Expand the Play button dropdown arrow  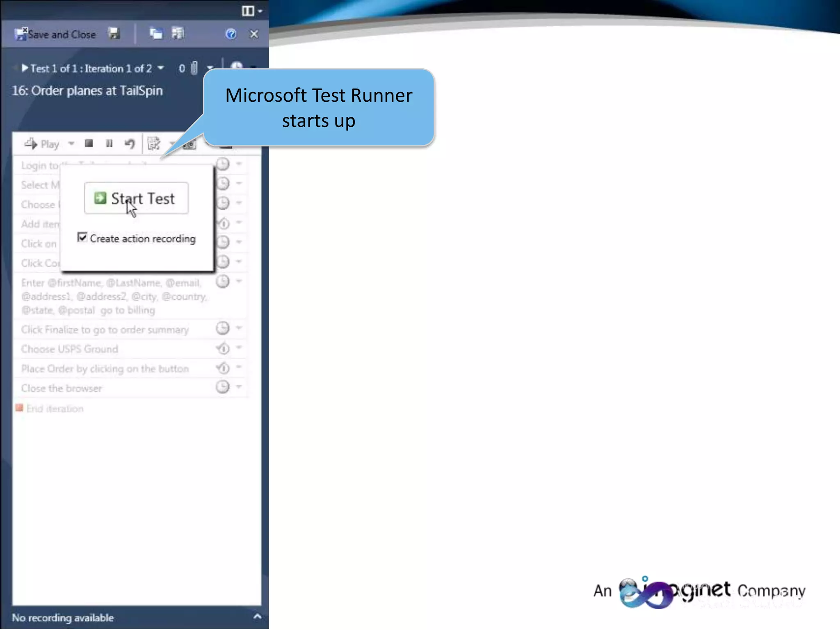(x=71, y=144)
